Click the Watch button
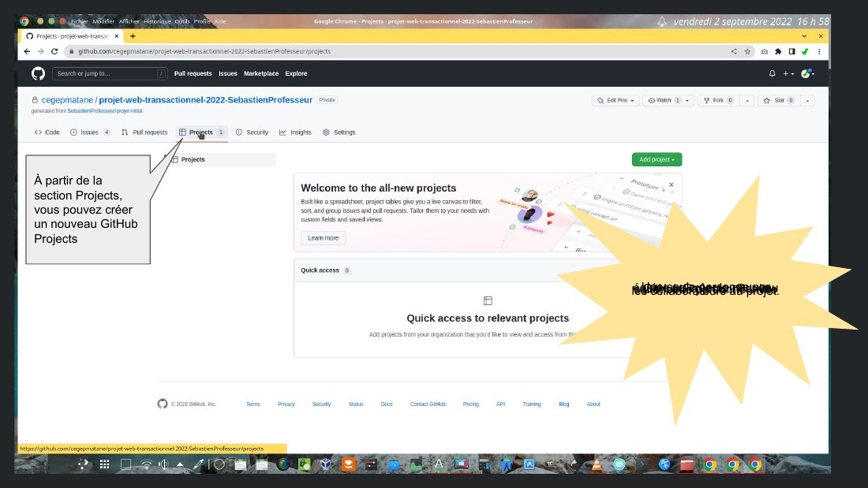This screenshot has height=488, width=868. [x=663, y=100]
